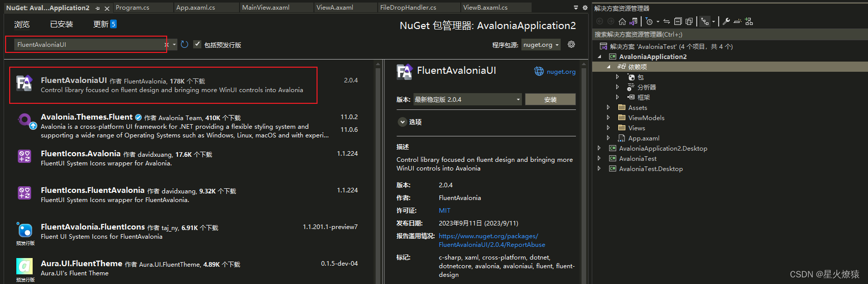The image size is (868, 284).
Task: Expand the Assets folder
Action: pyautogui.click(x=608, y=107)
